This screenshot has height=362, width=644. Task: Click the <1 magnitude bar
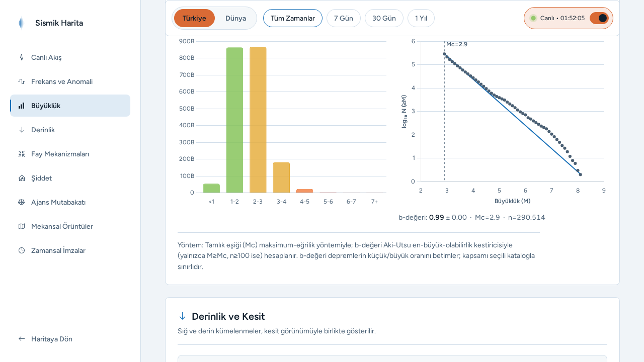(x=211, y=188)
